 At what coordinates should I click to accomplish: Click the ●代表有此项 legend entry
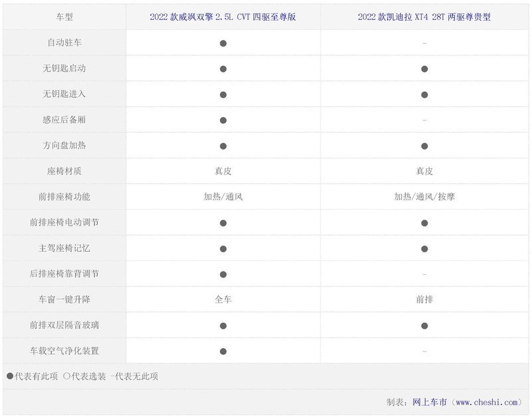pos(32,376)
